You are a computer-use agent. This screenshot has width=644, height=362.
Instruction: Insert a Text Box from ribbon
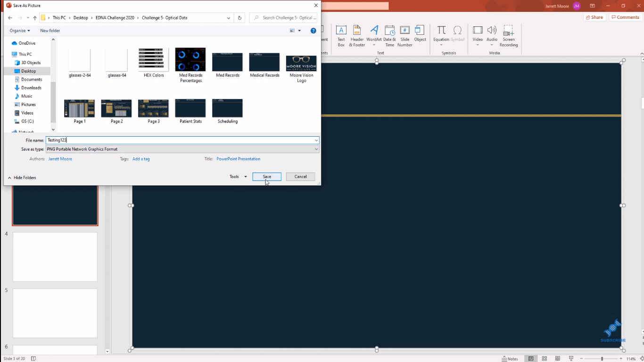click(341, 36)
